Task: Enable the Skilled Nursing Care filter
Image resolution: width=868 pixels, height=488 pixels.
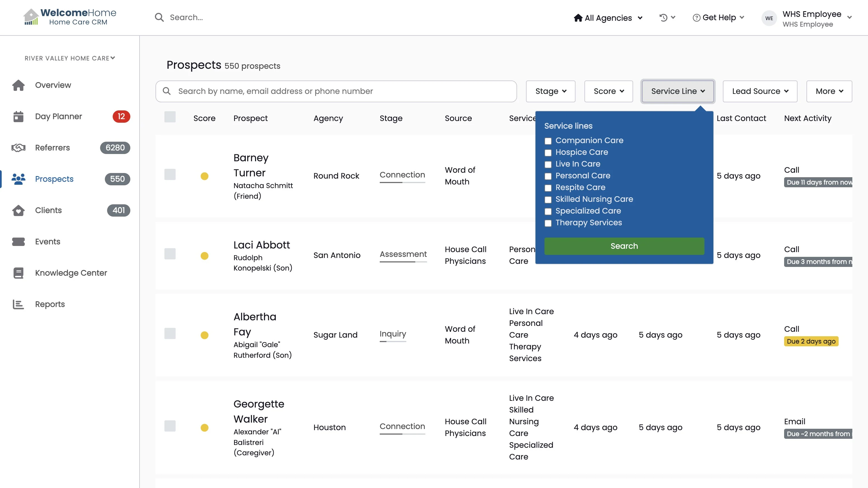Action: coord(548,200)
